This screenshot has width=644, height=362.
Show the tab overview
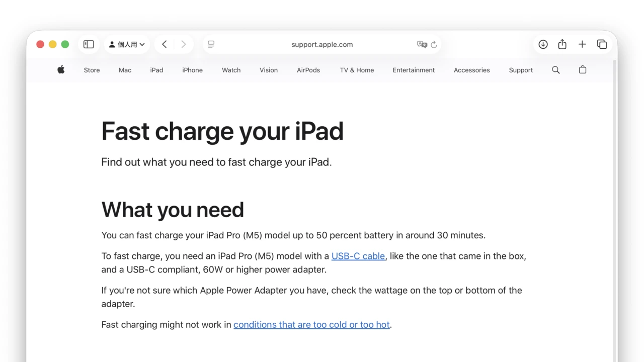(x=602, y=44)
